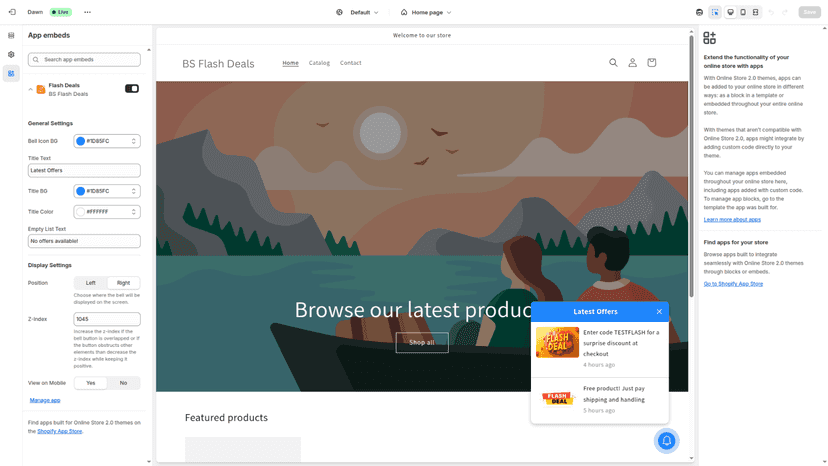Select No for View on Mobile
Image resolution: width=828 pixels, height=466 pixels.
click(124, 383)
